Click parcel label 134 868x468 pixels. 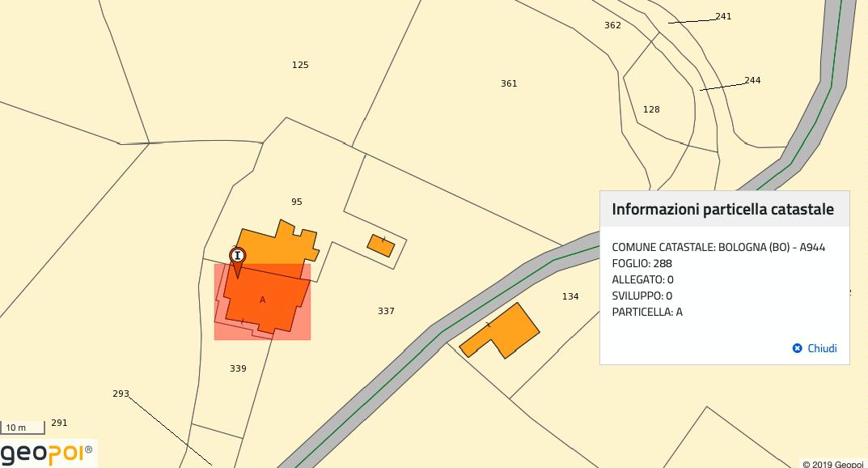pyautogui.click(x=570, y=296)
